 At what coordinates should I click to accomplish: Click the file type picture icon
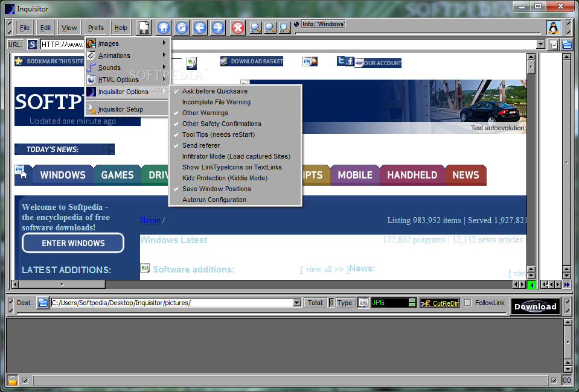point(363,303)
